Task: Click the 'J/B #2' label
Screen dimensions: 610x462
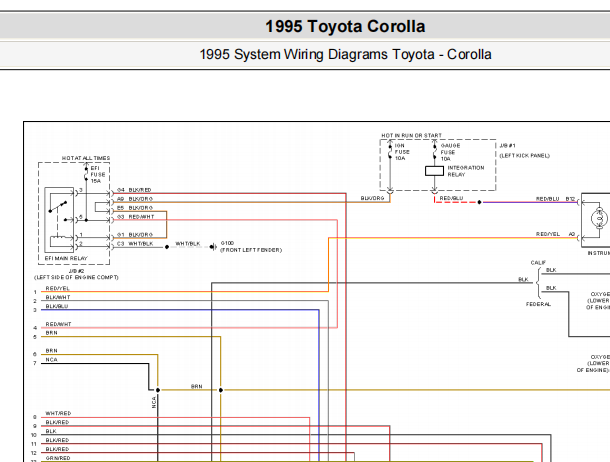Action: pyautogui.click(x=76, y=271)
